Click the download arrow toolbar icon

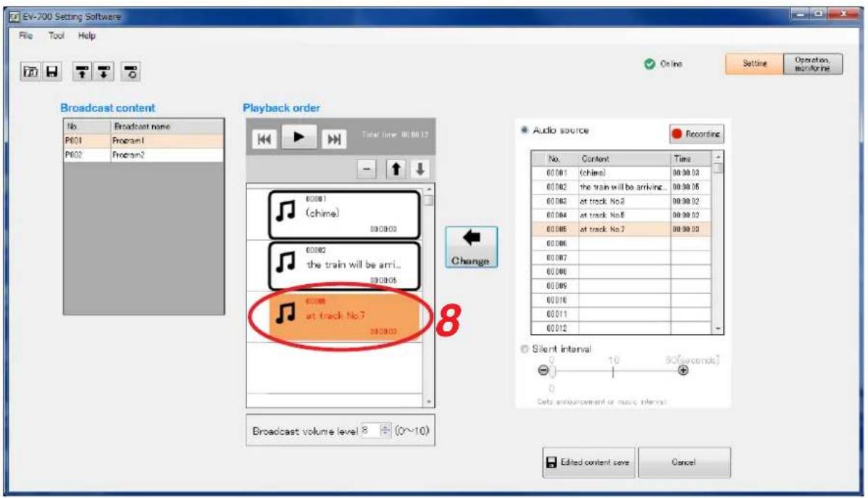(x=104, y=72)
